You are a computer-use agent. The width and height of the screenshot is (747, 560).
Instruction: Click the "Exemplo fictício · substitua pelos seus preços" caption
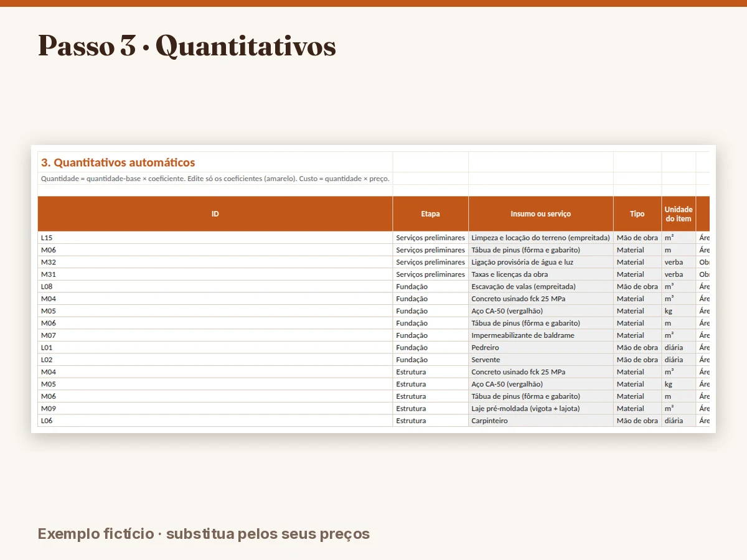204,534
